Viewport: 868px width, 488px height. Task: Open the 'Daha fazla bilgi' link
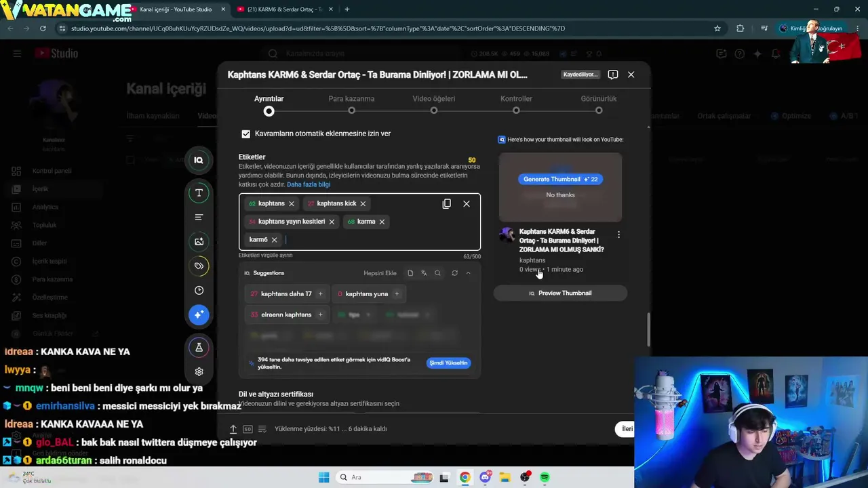(309, 184)
